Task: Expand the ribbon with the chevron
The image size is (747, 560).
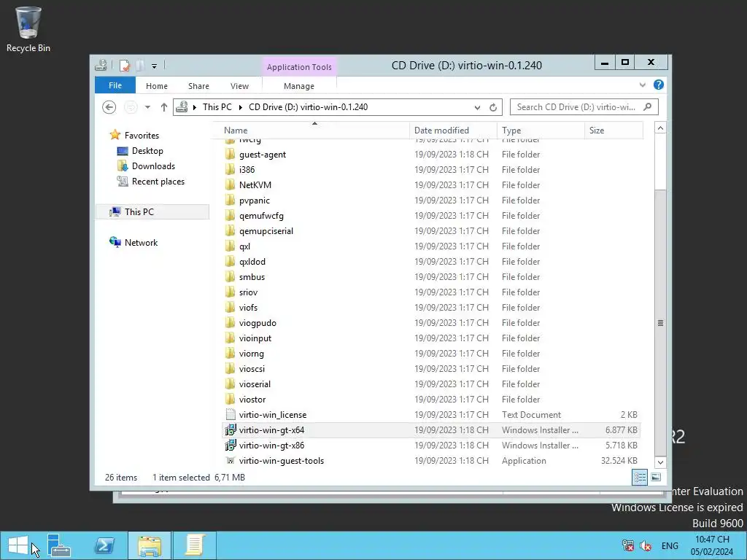Action: click(643, 85)
